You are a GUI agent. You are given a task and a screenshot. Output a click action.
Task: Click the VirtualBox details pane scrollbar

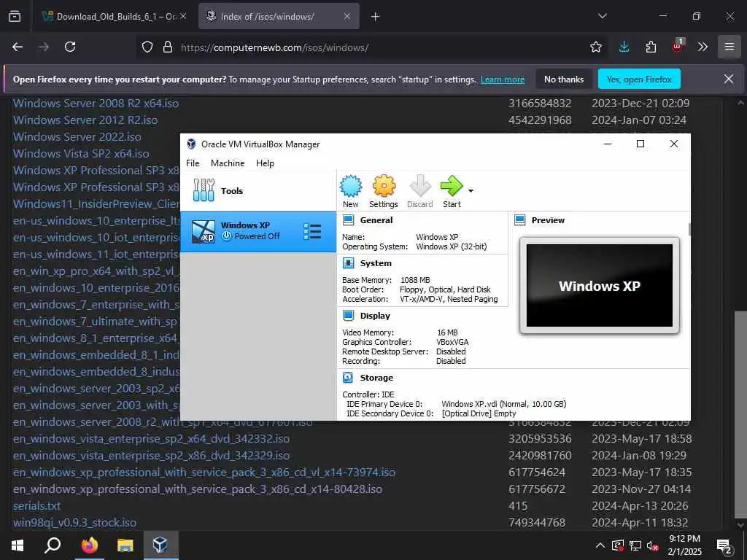coord(689,230)
